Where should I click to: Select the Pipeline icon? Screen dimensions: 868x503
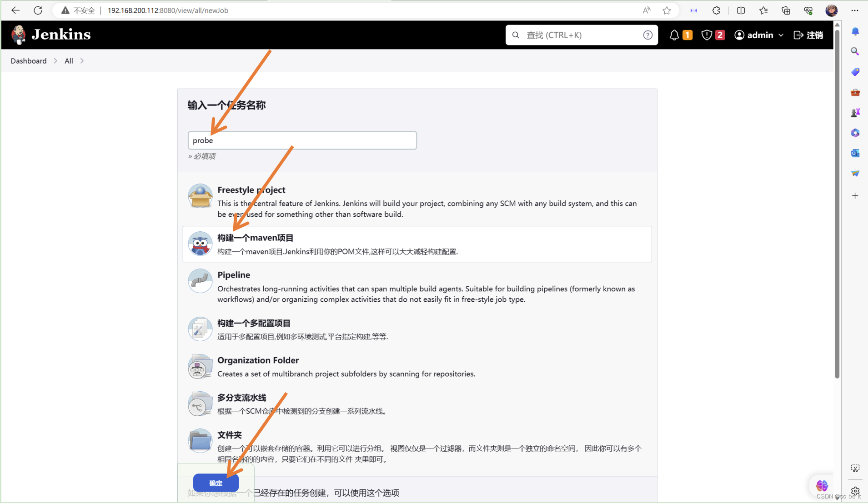coord(200,281)
